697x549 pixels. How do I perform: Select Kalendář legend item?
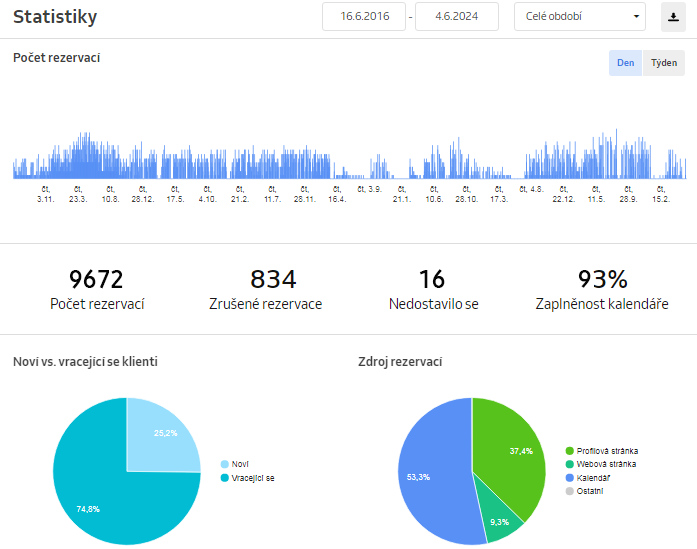click(594, 477)
